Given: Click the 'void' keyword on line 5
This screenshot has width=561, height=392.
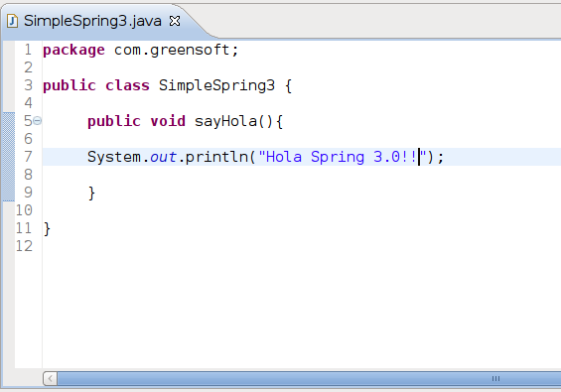Looking at the screenshot, I should click(x=168, y=122).
